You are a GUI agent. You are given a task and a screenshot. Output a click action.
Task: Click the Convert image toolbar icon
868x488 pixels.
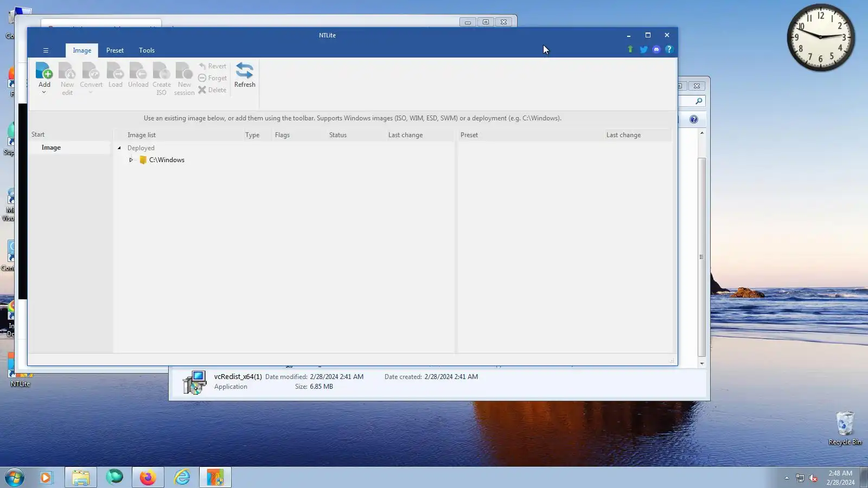tap(91, 71)
